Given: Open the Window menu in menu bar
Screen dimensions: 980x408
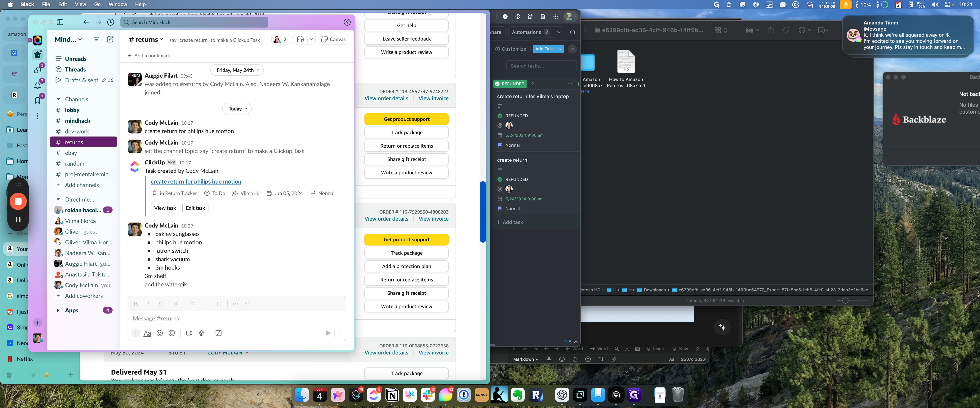Looking at the screenshot, I should pyautogui.click(x=118, y=4).
